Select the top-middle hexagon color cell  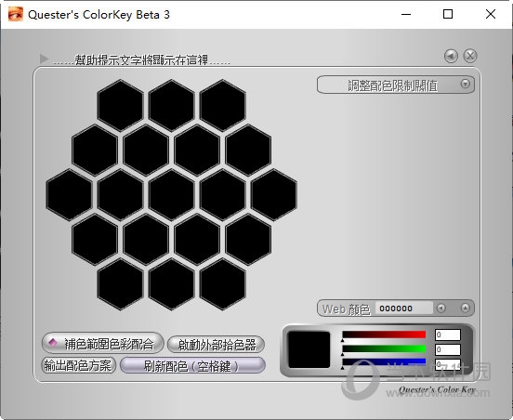tap(171, 105)
